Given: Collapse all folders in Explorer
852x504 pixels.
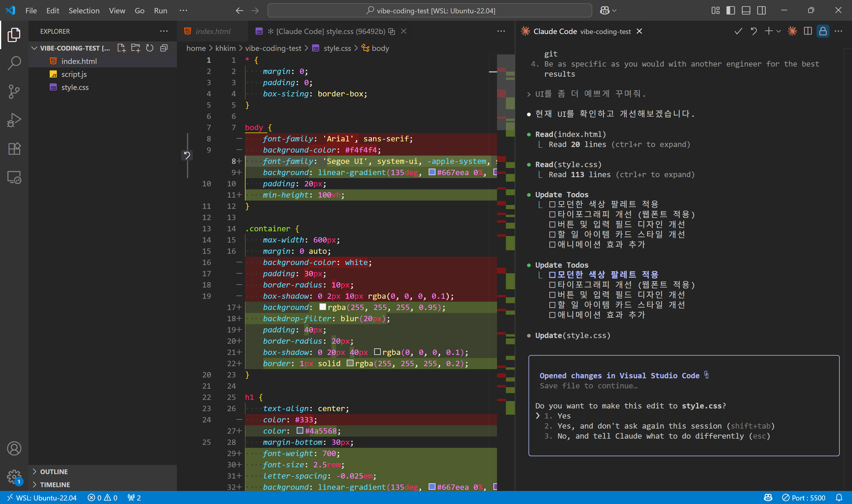Looking at the screenshot, I should 164,48.
